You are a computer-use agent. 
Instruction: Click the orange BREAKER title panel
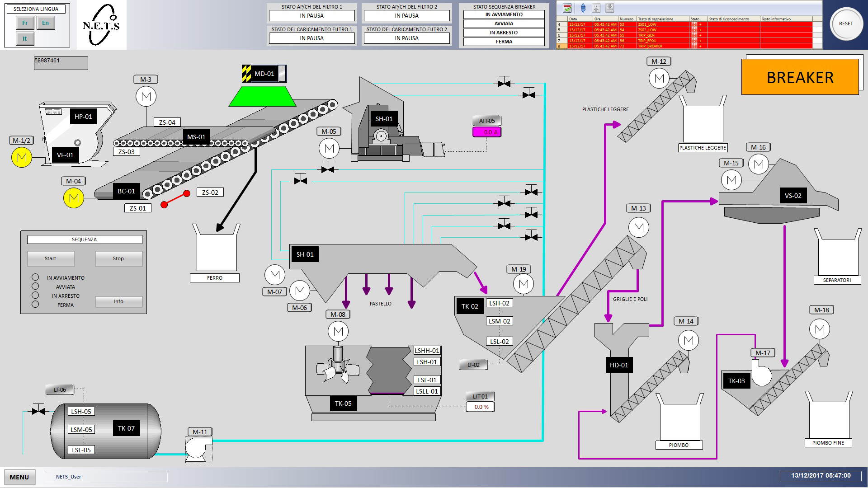click(800, 77)
